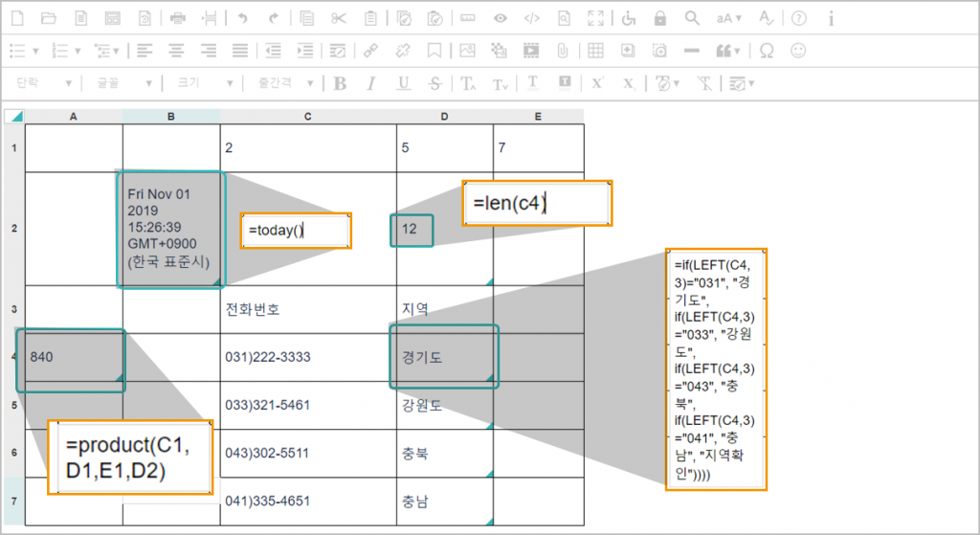Click the print icon
The height and width of the screenshot is (535, 980).
coord(178,18)
